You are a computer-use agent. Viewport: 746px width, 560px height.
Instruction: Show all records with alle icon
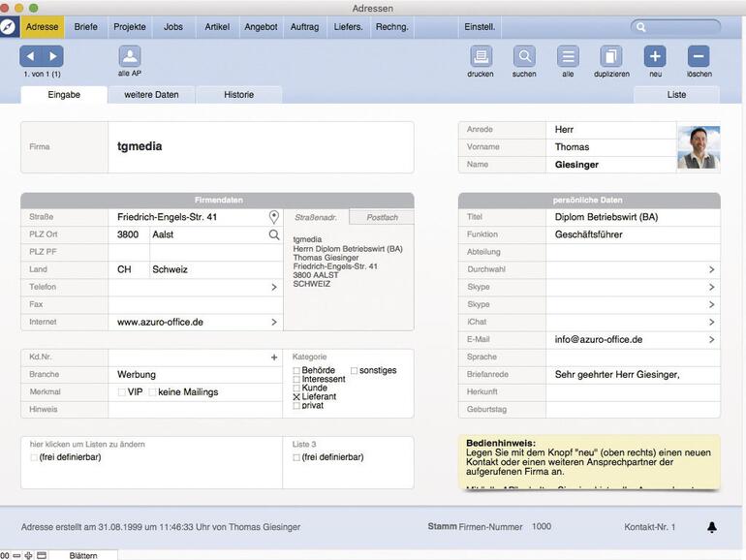(x=568, y=56)
